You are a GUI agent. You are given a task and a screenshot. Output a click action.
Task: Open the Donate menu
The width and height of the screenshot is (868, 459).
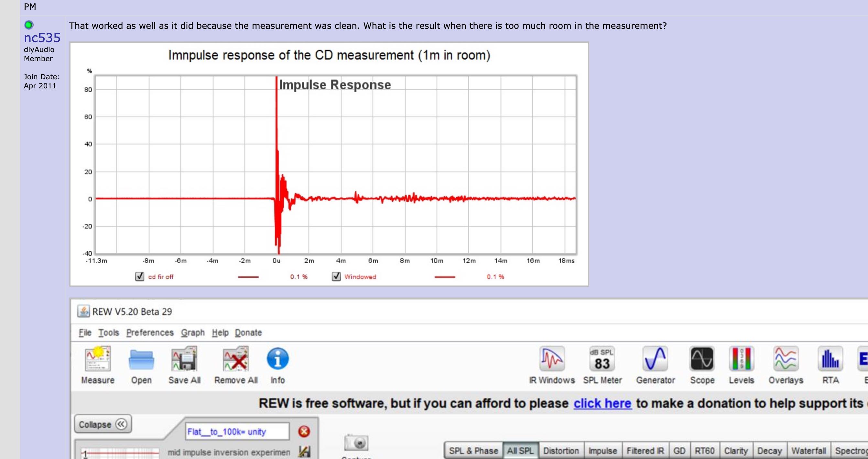coord(248,332)
